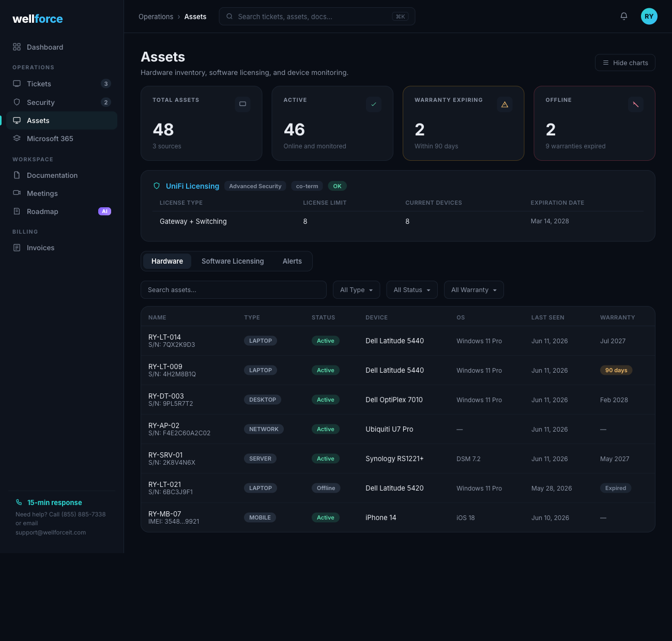The width and height of the screenshot is (672, 641).
Task: Open the notifications bell
Action: [624, 16]
